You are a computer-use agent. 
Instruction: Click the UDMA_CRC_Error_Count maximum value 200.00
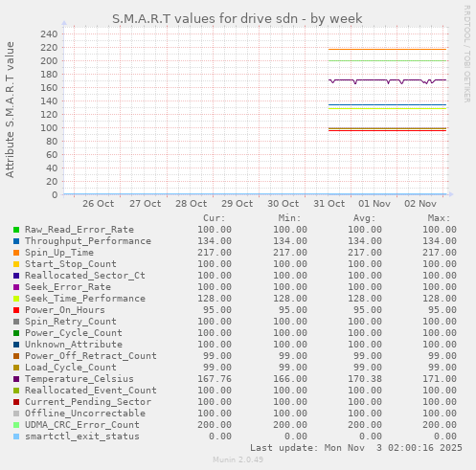click(x=440, y=425)
